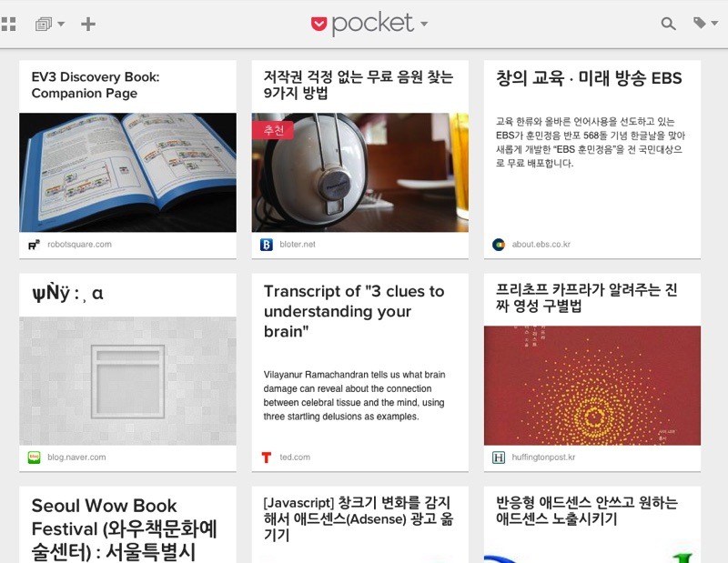The height and width of the screenshot is (563, 728).
Task: Click the ted.com red T favicon
Action: click(266, 457)
